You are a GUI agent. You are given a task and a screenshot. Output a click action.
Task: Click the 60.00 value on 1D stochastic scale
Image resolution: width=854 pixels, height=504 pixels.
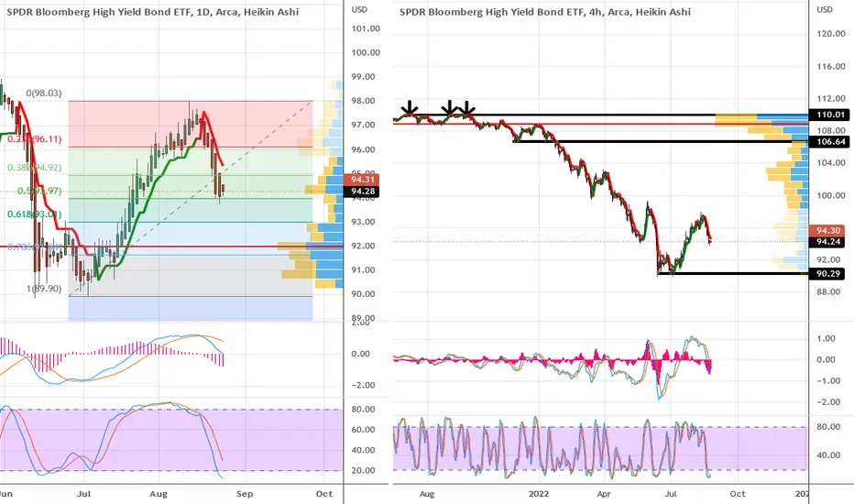point(363,430)
